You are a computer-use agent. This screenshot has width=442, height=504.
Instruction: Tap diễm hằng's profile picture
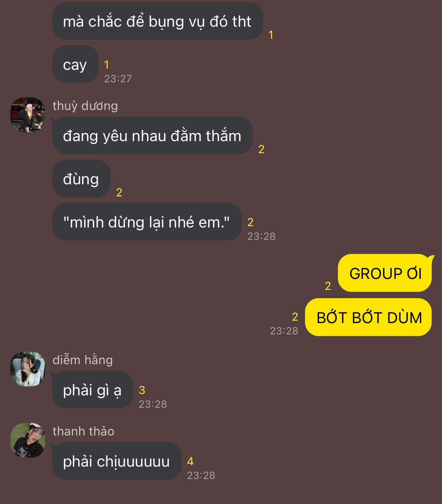coord(28,369)
